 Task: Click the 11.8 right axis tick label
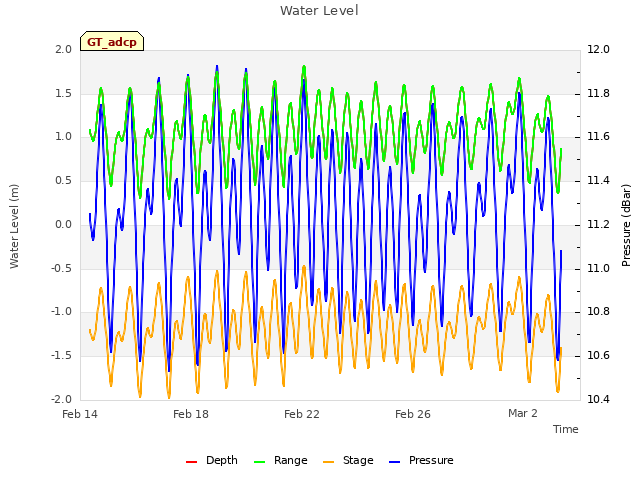tap(598, 93)
